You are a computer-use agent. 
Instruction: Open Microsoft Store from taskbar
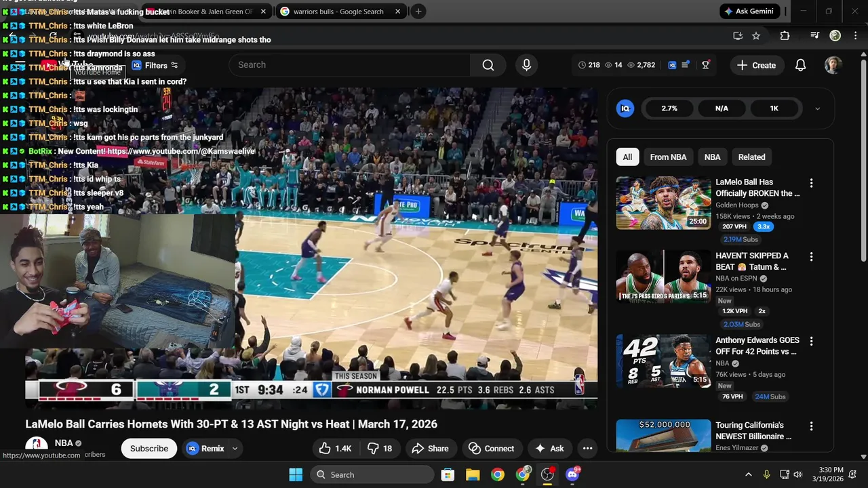448,474
